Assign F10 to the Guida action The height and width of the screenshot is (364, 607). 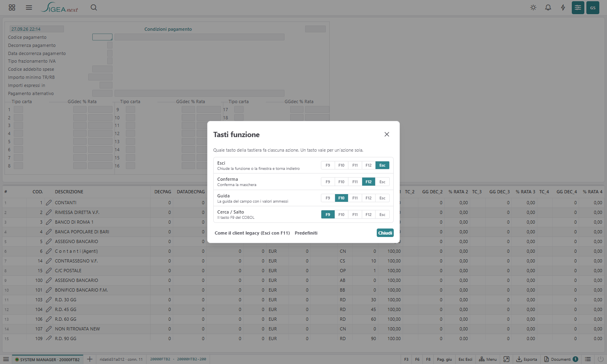[x=342, y=198]
